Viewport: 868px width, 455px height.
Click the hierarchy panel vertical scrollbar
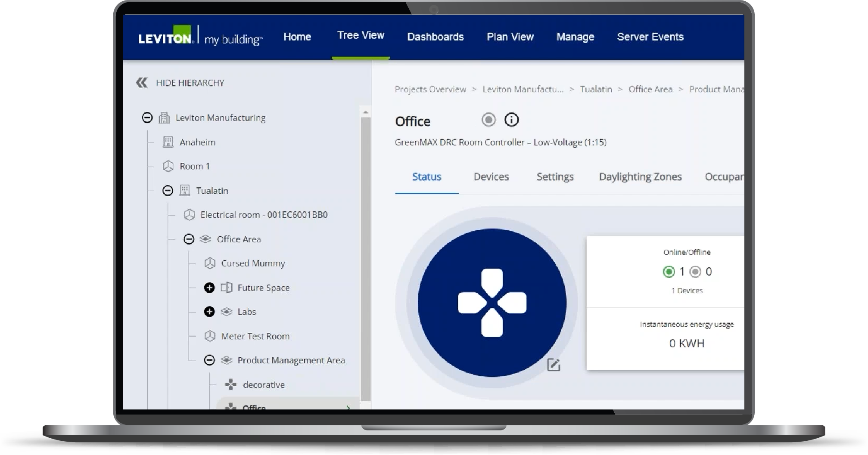click(366, 258)
